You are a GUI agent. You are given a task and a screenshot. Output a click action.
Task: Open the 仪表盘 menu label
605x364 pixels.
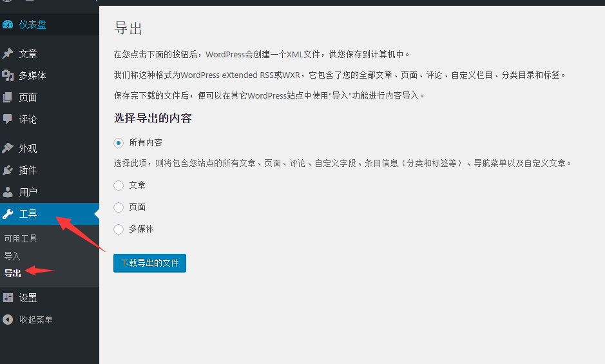(32, 25)
